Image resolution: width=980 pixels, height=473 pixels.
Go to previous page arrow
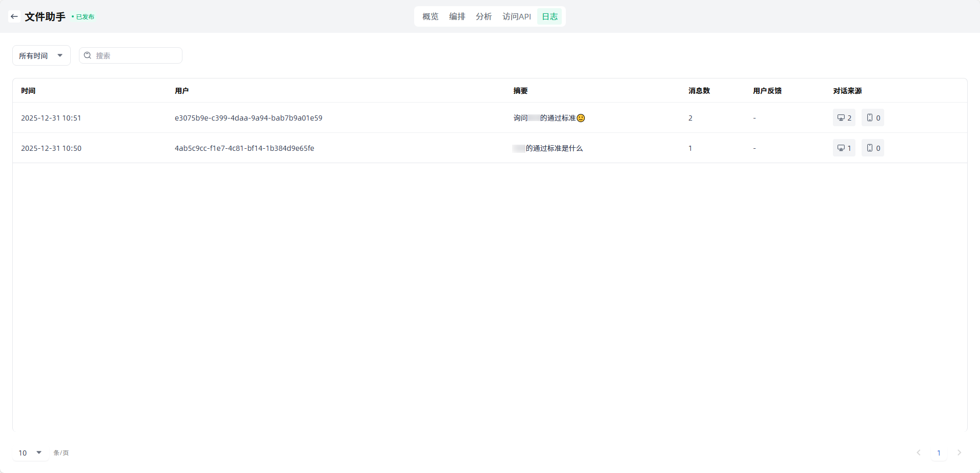[x=918, y=452]
